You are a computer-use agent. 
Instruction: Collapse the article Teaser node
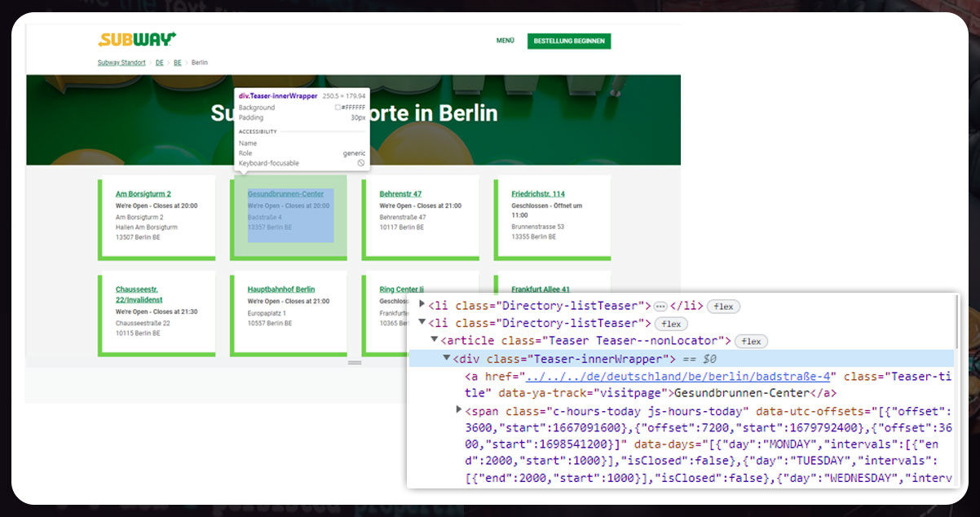click(435, 341)
